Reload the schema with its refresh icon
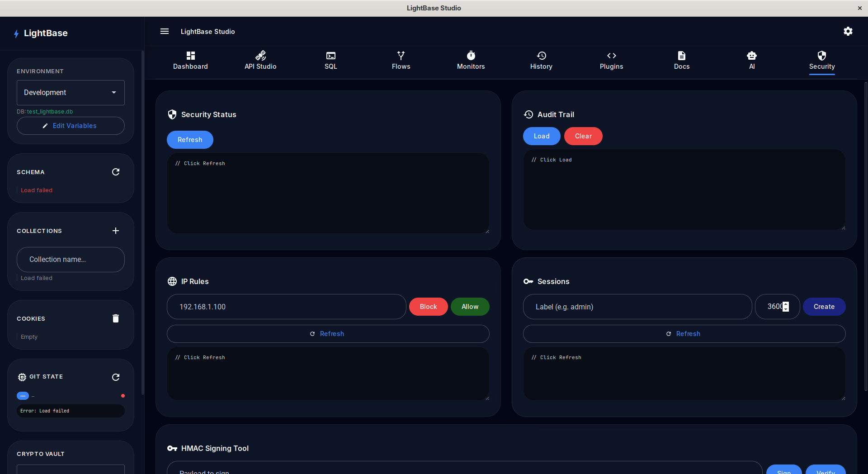The image size is (868, 474). point(116,172)
